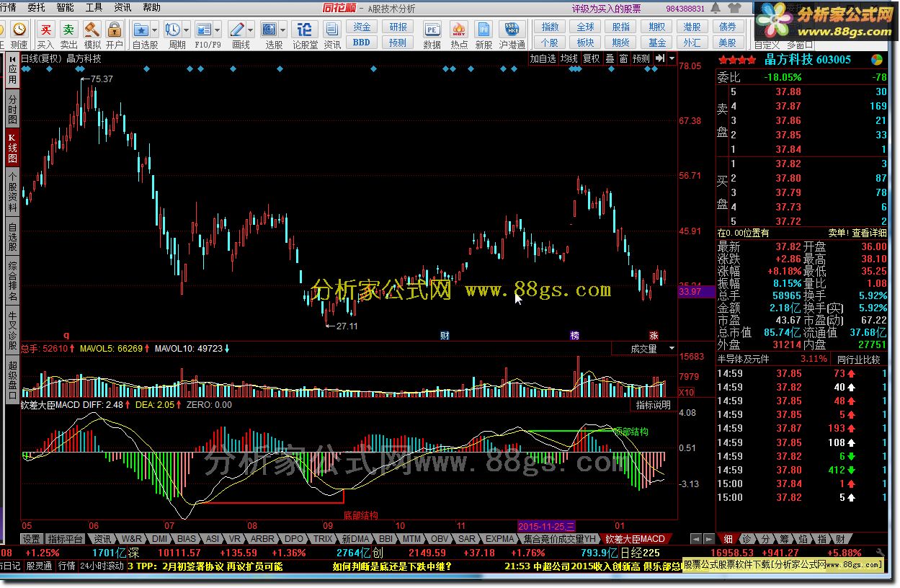Expand the F10/F9 dropdown arrow

pos(218,30)
